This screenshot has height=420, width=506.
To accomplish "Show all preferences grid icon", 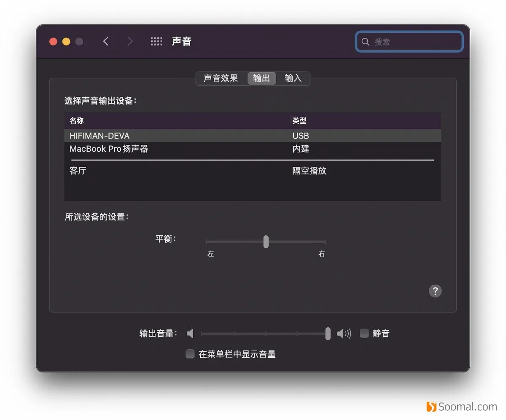I will pyautogui.click(x=156, y=41).
